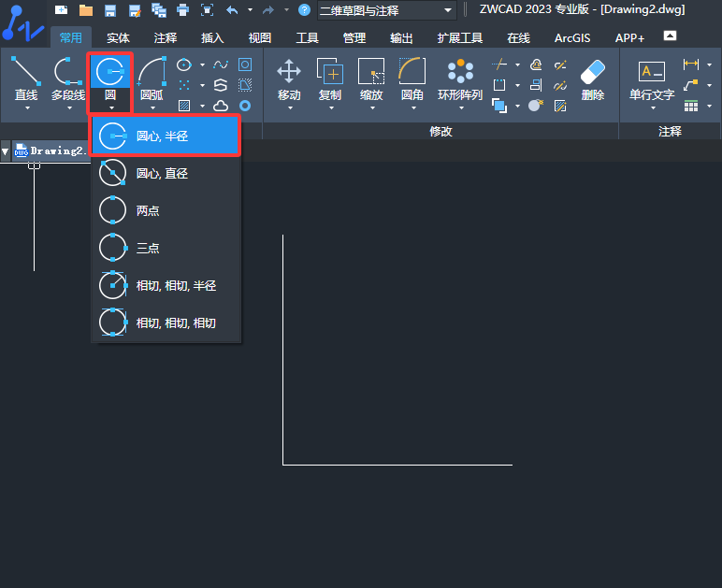722x588 pixels.
Task: Expand the trim tool dropdown arrow
Action: tap(517, 65)
